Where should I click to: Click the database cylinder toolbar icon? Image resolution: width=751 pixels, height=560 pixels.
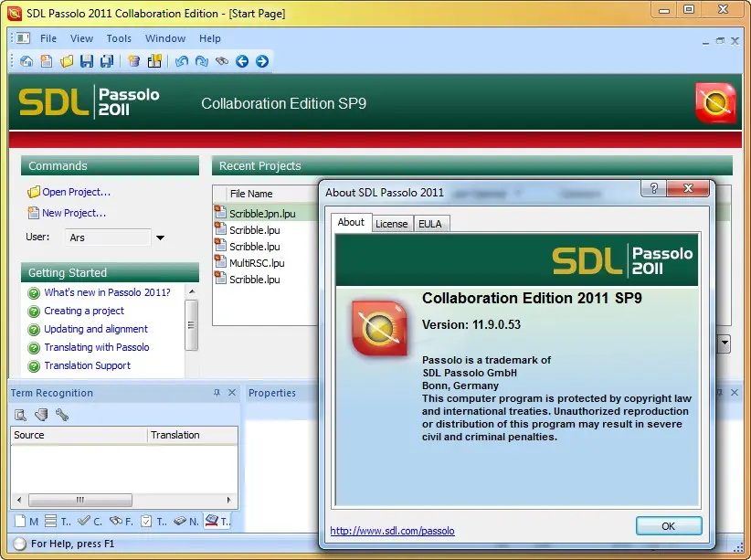(x=134, y=61)
